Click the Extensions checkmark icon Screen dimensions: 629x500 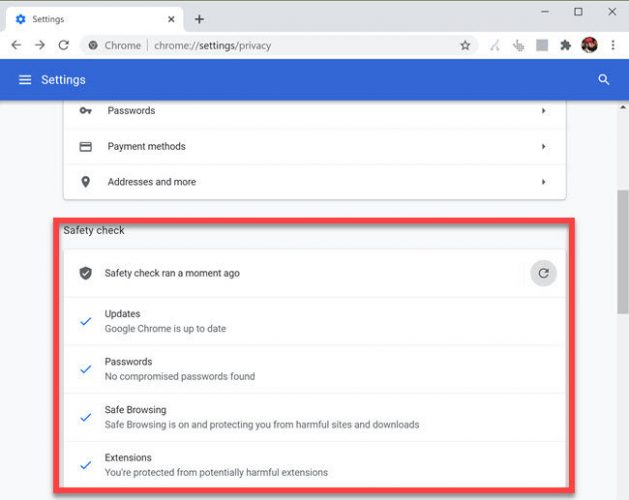pos(85,465)
